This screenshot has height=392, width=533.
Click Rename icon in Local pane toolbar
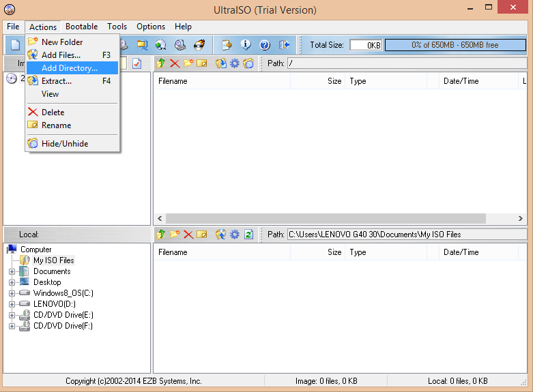coord(202,235)
